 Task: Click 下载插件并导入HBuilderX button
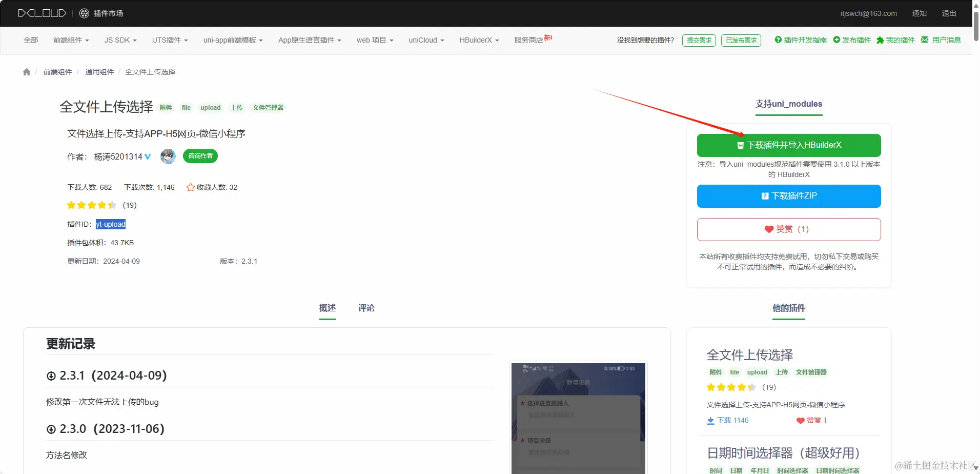coord(789,145)
